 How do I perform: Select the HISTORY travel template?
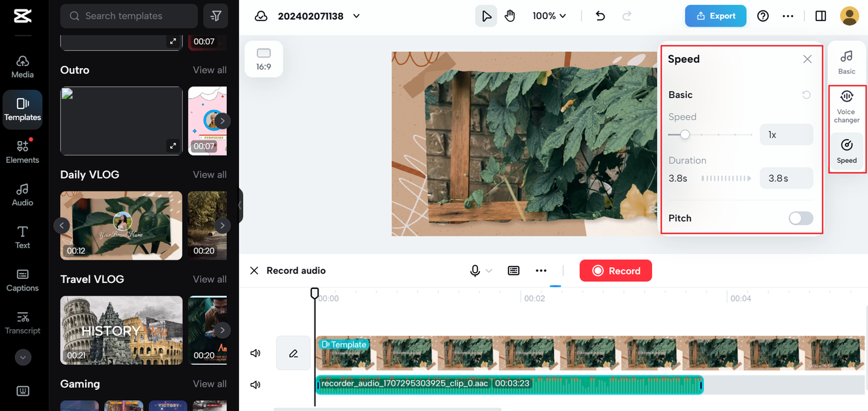point(121,331)
